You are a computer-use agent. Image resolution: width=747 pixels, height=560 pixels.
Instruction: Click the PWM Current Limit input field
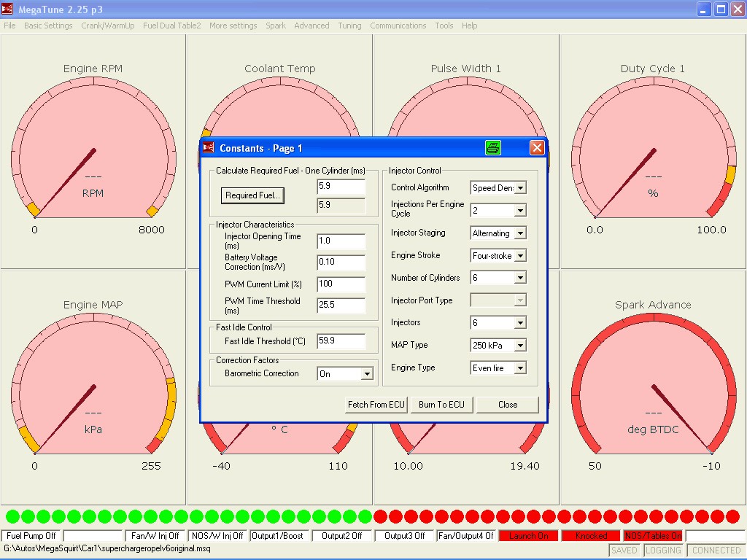341,284
